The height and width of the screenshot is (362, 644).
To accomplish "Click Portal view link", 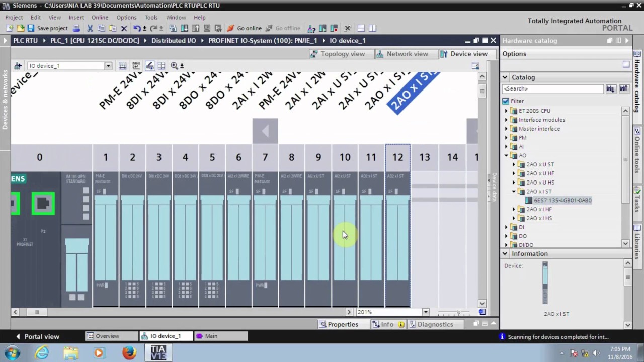I will pos(37,336).
